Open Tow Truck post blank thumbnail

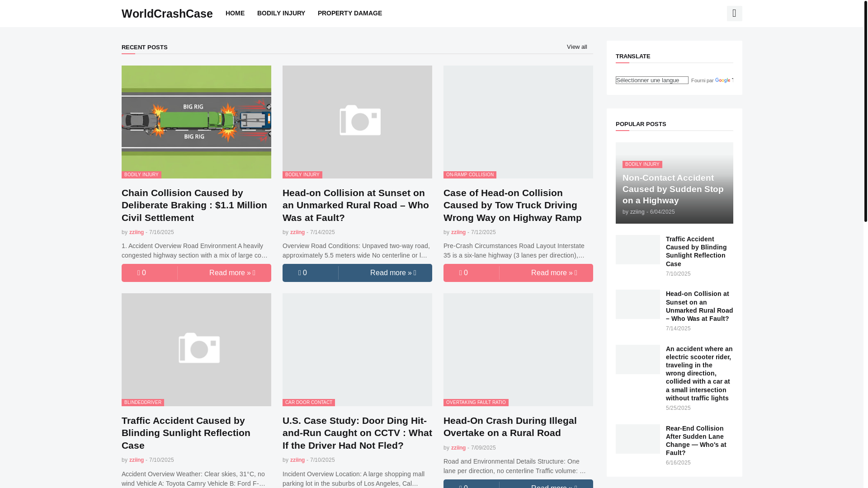[x=518, y=122]
